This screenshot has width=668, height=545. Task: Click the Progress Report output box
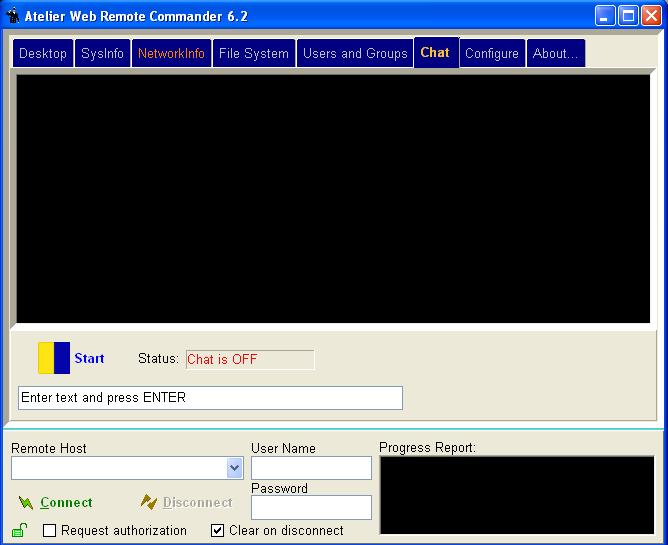click(517, 495)
